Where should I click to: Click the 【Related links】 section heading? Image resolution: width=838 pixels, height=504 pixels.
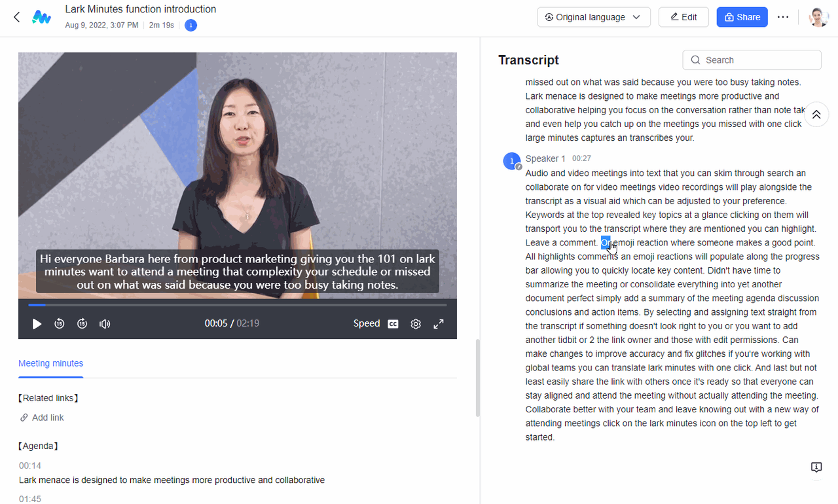(x=49, y=398)
